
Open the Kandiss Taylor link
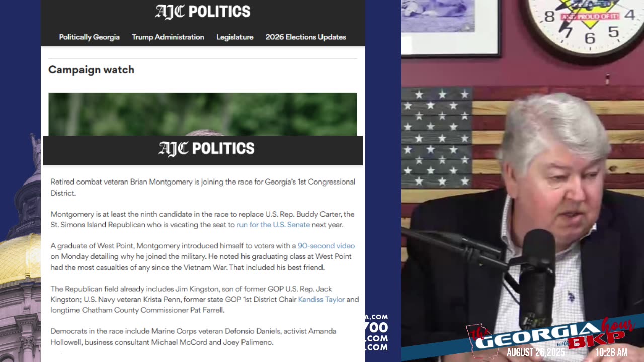coord(321,299)
